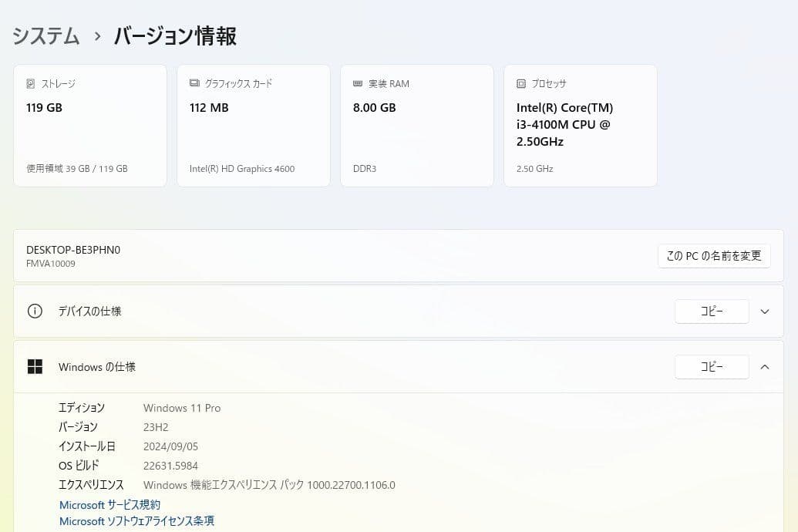Click the Windows 11 Pro edition value

(182, 408)
